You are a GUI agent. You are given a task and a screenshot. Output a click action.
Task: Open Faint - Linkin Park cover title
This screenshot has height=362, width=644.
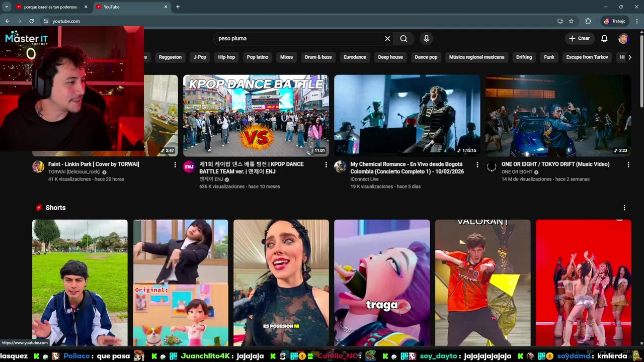(x=94, y=164)
